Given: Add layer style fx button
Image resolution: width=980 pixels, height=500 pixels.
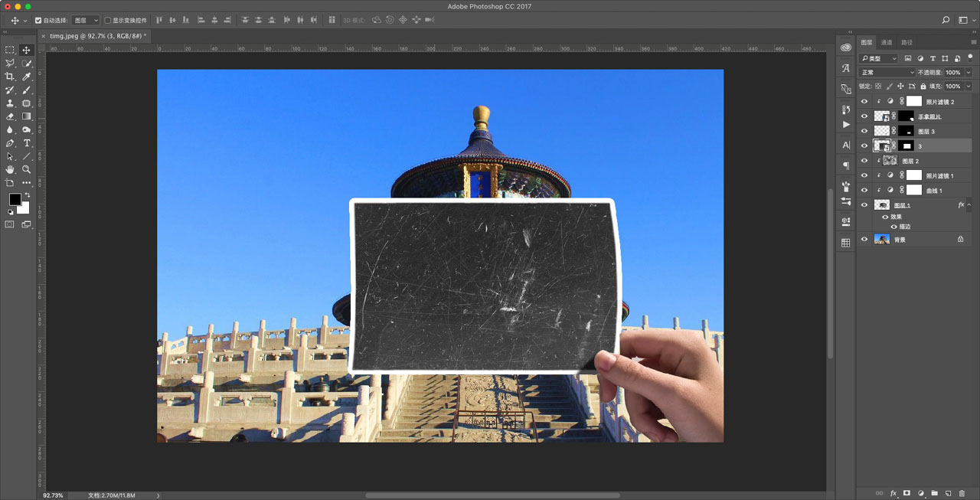Looking at the screenshot, I should [893, 493].
